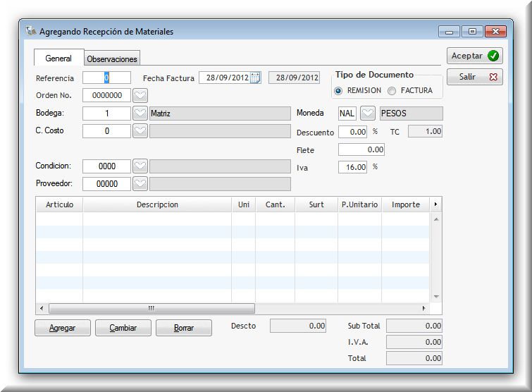This screenshot has height=392, width=532.
Task: Click the Condicion code field
Action: (x=106, y=166)
